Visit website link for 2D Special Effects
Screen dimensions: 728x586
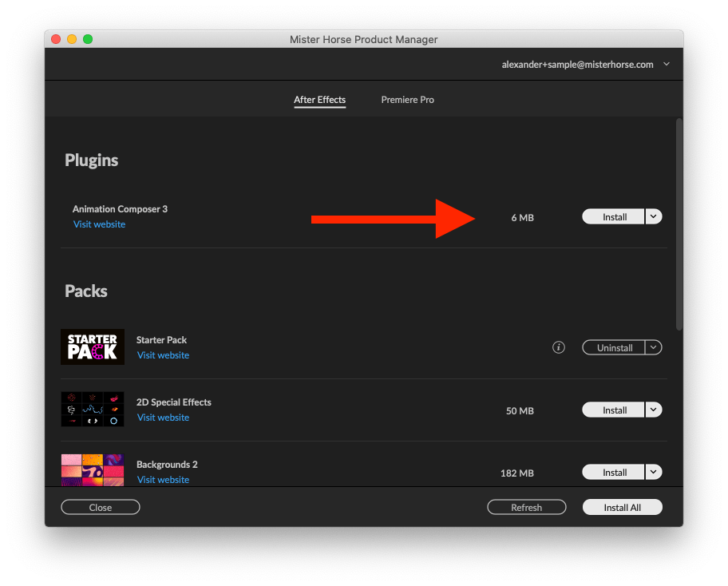coord(163,418)
